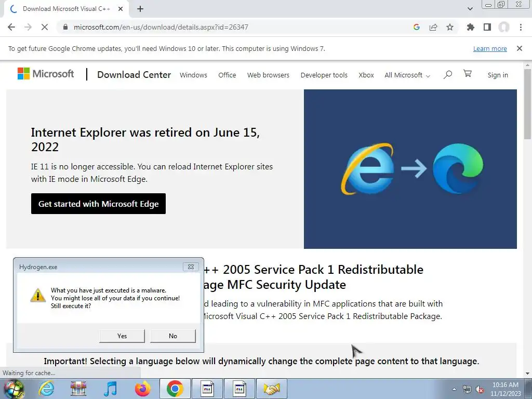The height and width of the screenshot is (399, 532).
Task: Click the Microsoft logo
Action: pyautogui.click(x=46, y=74)
